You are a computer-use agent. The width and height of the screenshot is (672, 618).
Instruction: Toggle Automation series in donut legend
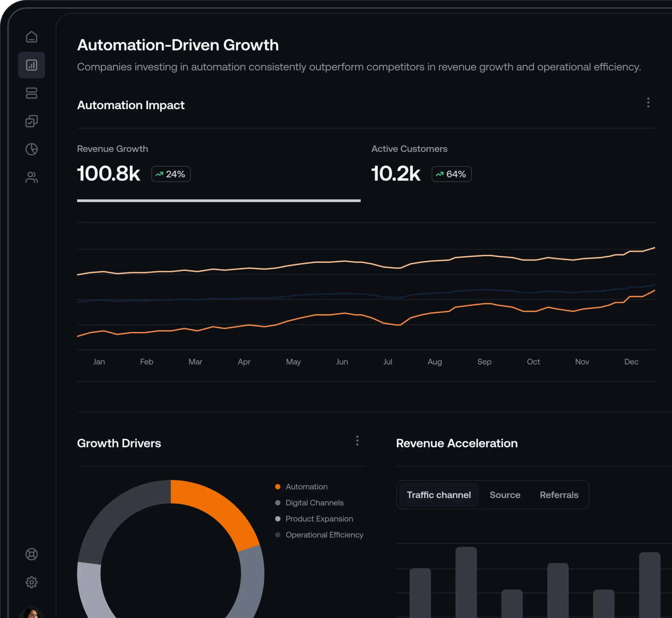[x=306, y=487]
